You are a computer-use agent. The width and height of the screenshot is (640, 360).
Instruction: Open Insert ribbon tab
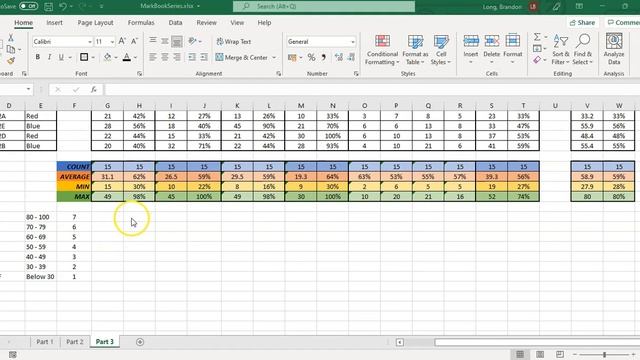coord(54,23)
